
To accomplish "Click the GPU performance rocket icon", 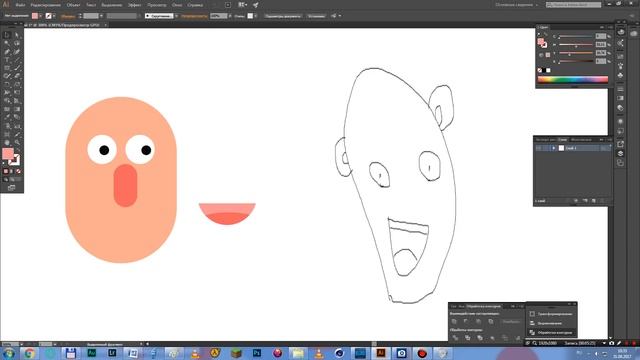I will pyautogui.click(x=255, y=5).
